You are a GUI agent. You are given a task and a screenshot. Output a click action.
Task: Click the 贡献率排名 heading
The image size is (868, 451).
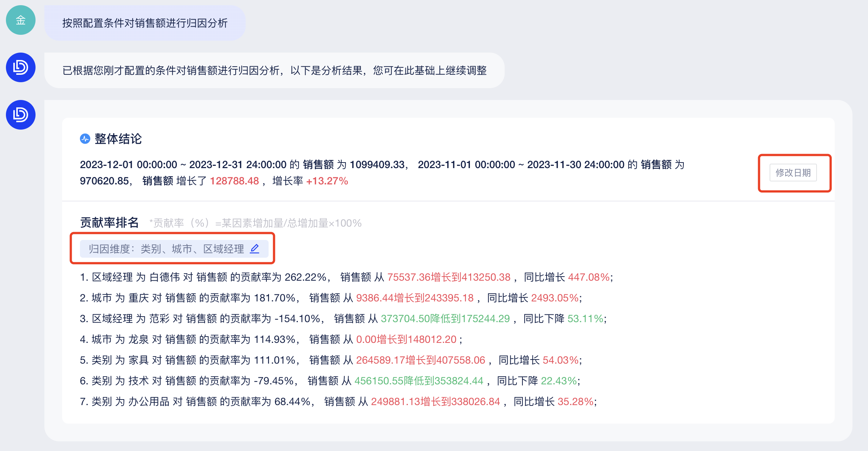point(109,223)
